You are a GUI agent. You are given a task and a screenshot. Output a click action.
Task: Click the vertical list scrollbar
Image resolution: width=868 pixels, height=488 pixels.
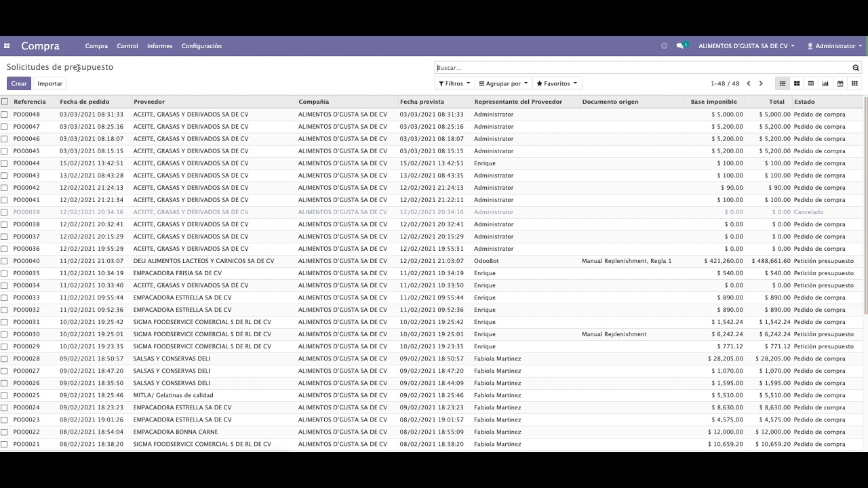click(865, 205)
